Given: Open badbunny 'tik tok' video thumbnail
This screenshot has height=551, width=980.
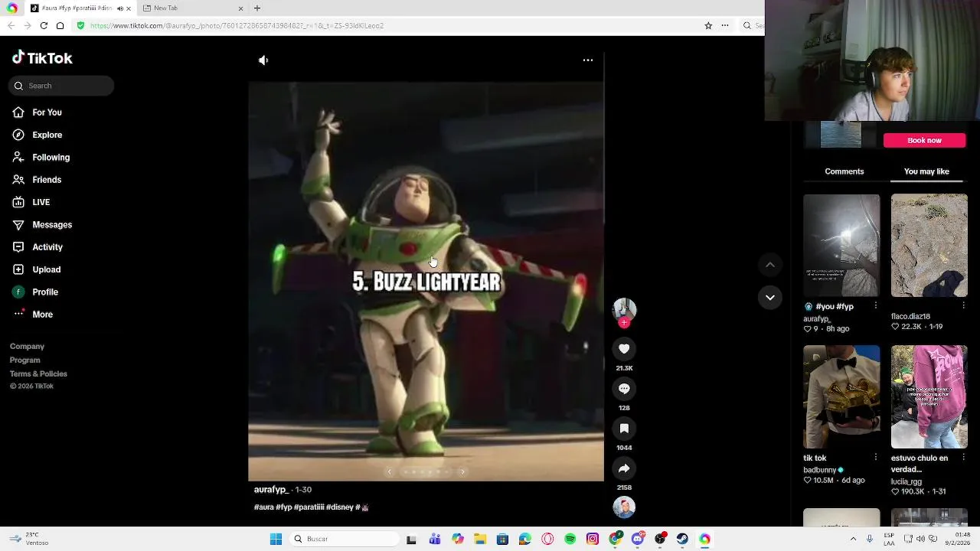Looking at the screenshot, I should click(x=841, y=396).
